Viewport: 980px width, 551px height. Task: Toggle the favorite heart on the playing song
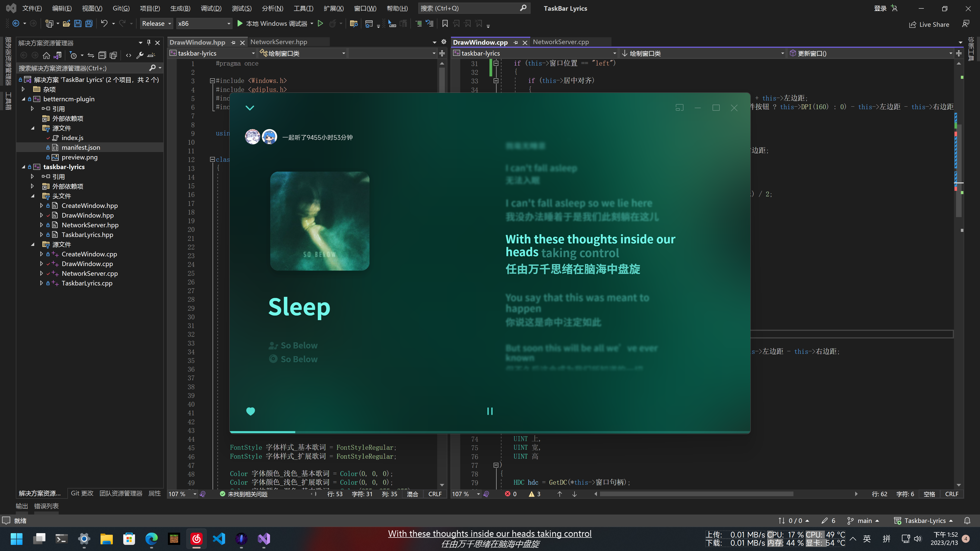coord(251,411)
